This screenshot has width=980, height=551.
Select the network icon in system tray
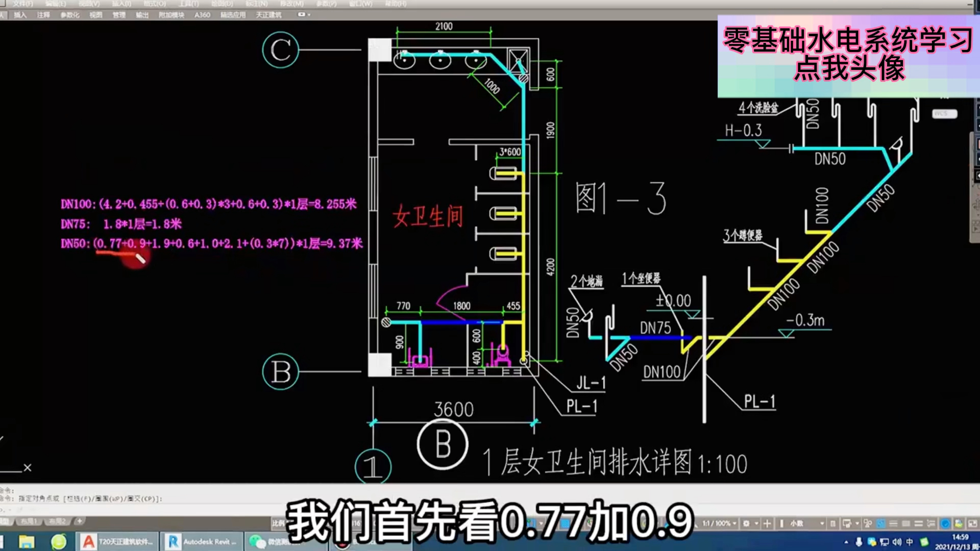(885, 542)
